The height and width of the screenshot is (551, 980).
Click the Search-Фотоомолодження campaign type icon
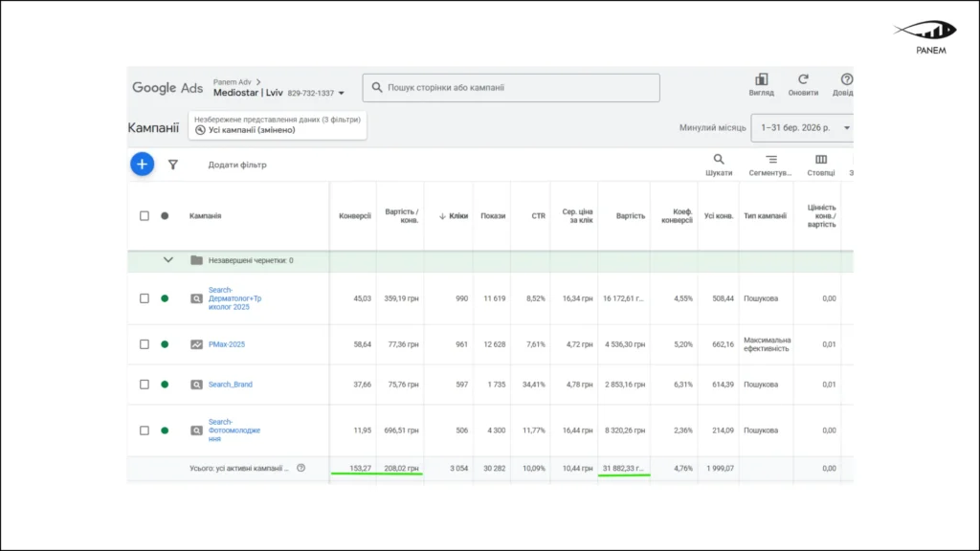196,430
